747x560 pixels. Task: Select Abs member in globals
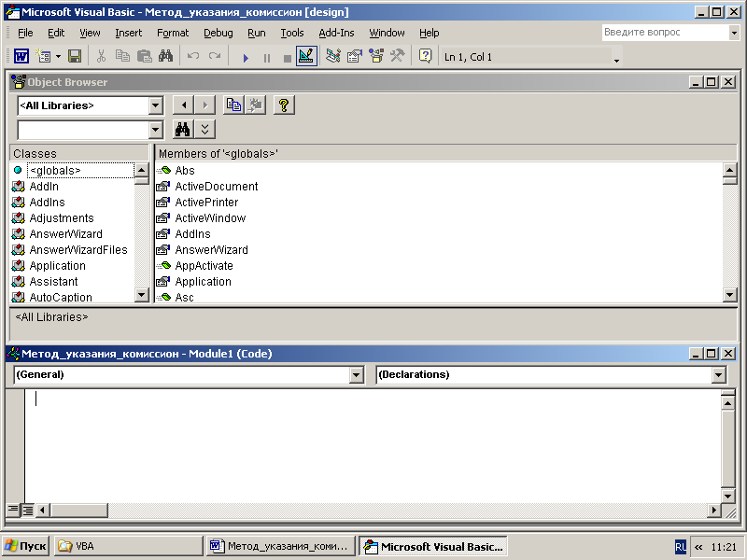click(x=185, y=171)
